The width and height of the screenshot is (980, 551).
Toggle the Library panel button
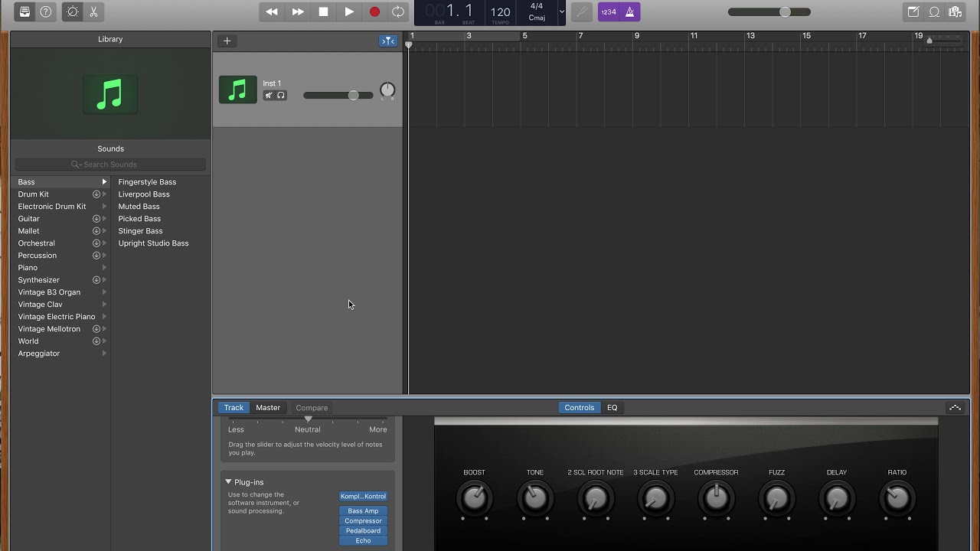pyautogui.click(x=24, y=11)
